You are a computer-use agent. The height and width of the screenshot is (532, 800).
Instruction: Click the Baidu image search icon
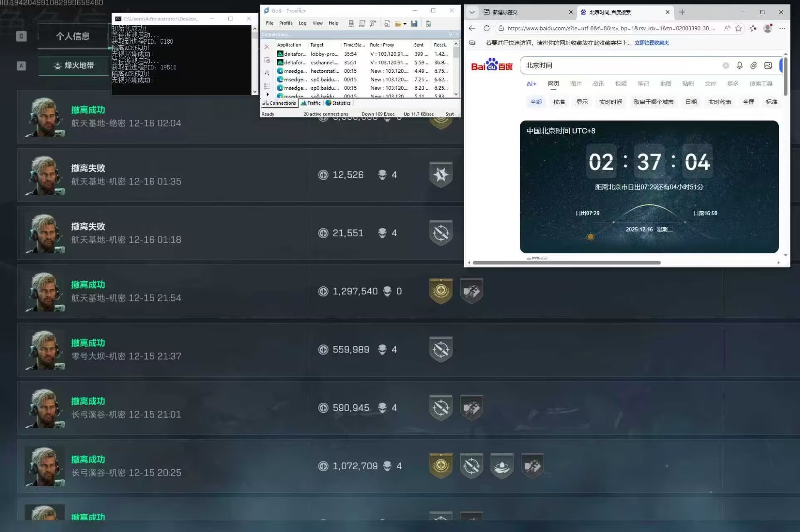pyautogui.click(x=768, y=65)
